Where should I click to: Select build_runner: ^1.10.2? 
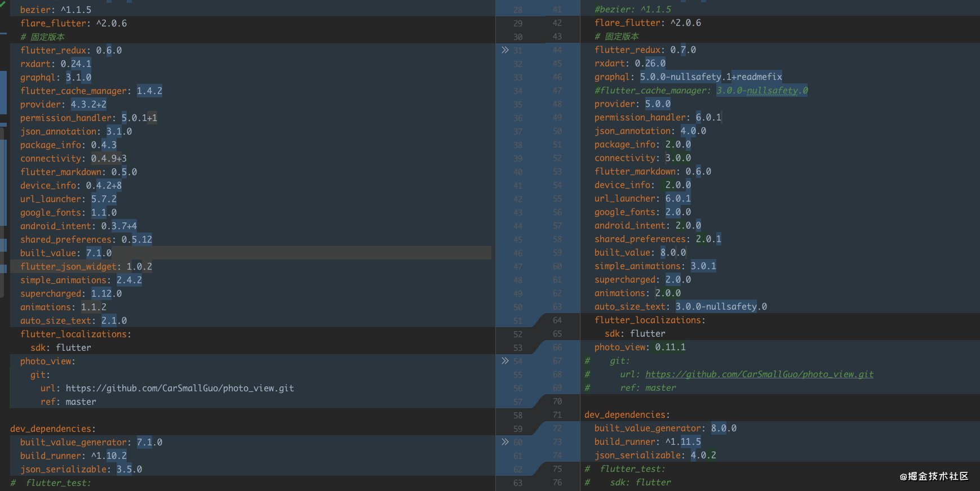tap(73, 456)
